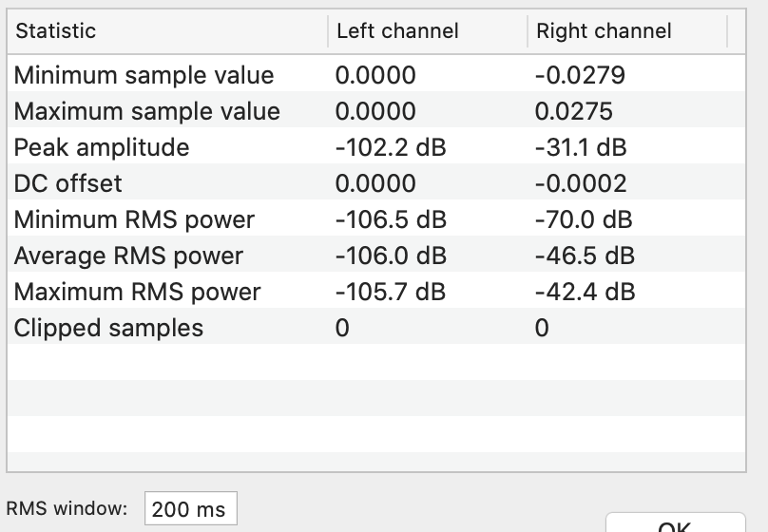
Task: Click right channel minimum sample value -0.0279
Action: 580,75
